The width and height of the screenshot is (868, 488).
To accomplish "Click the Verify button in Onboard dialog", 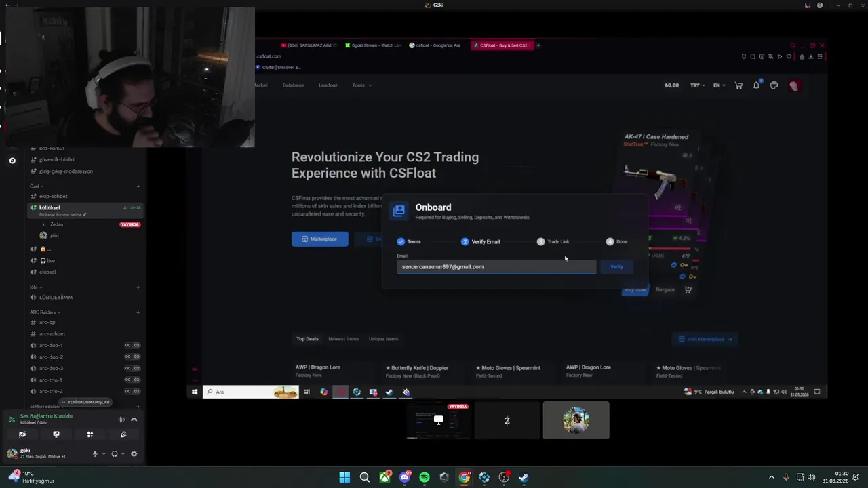I will (616, 266).
